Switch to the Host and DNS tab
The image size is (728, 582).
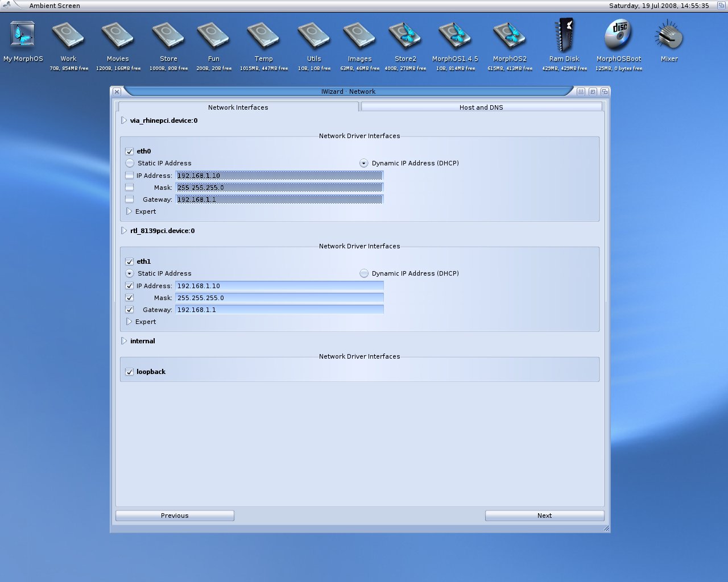[481, 107]
